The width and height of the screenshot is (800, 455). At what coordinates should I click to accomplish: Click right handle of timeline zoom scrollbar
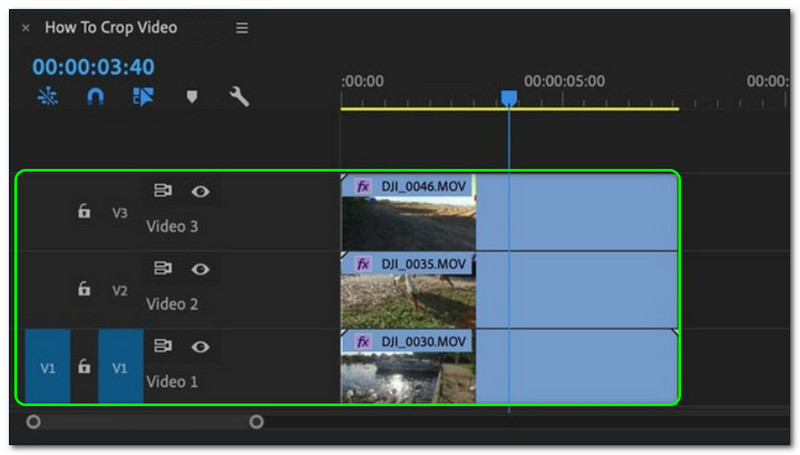point(256,422)
